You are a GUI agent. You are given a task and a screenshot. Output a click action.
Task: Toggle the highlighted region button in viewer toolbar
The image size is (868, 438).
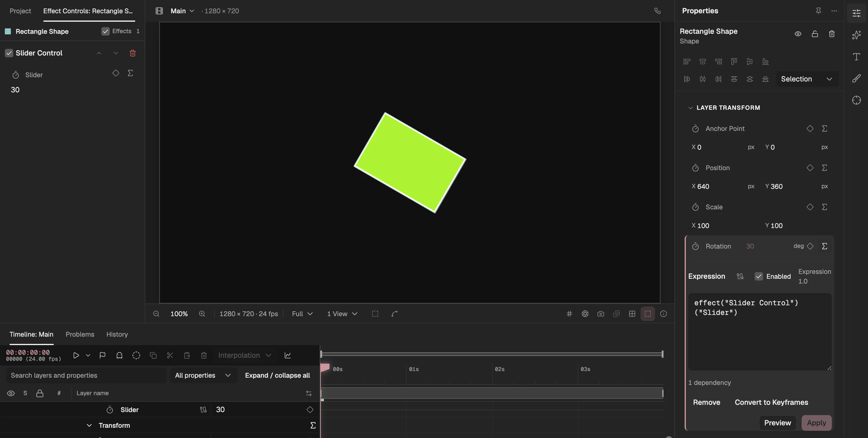coord(647,314)
